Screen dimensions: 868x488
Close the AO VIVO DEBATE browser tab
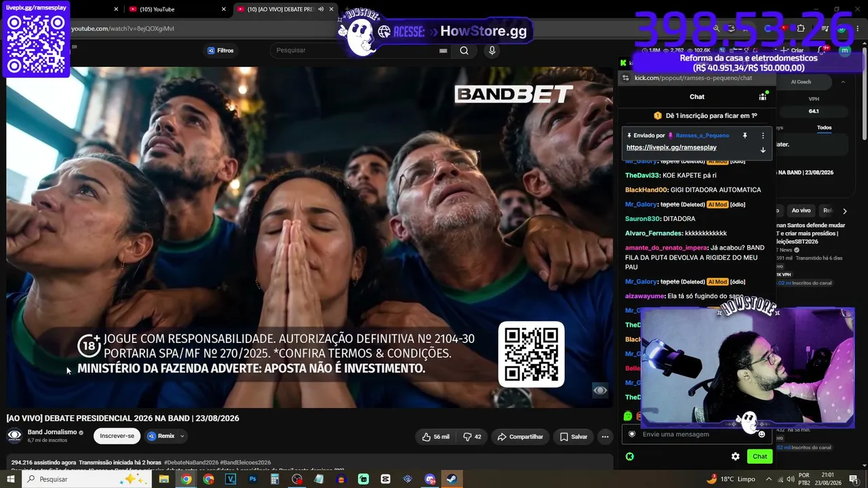point(332,9)
